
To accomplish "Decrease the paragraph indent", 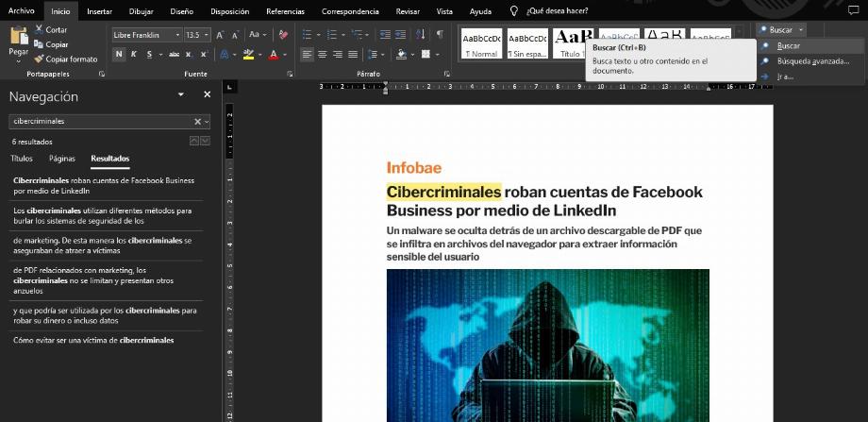I will [385, 35].
